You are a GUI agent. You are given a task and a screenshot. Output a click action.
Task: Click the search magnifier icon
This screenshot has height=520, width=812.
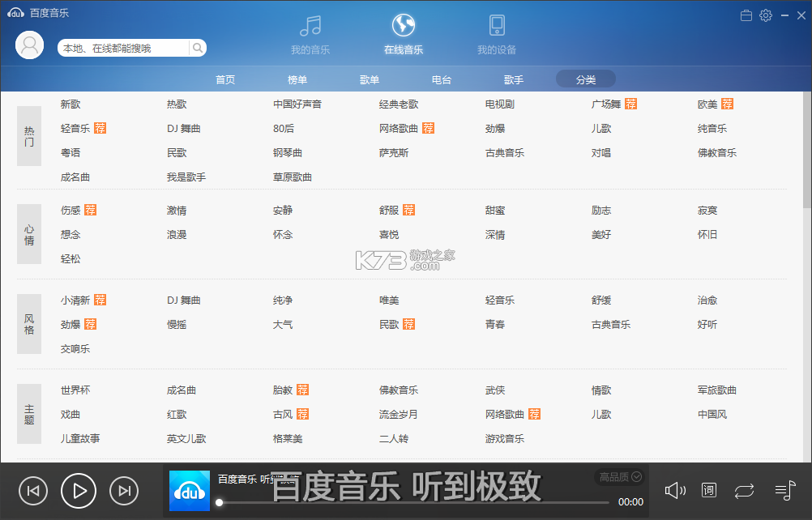[198, 48]
